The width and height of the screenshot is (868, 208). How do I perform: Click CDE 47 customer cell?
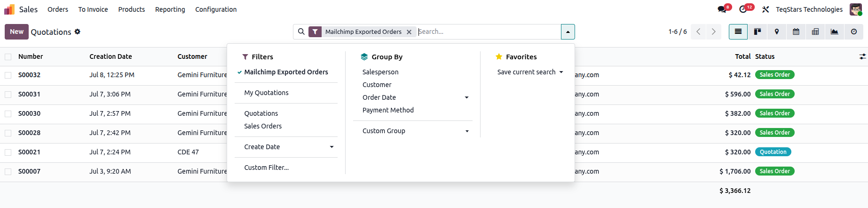pyautogui.click(x=188, y=152)
